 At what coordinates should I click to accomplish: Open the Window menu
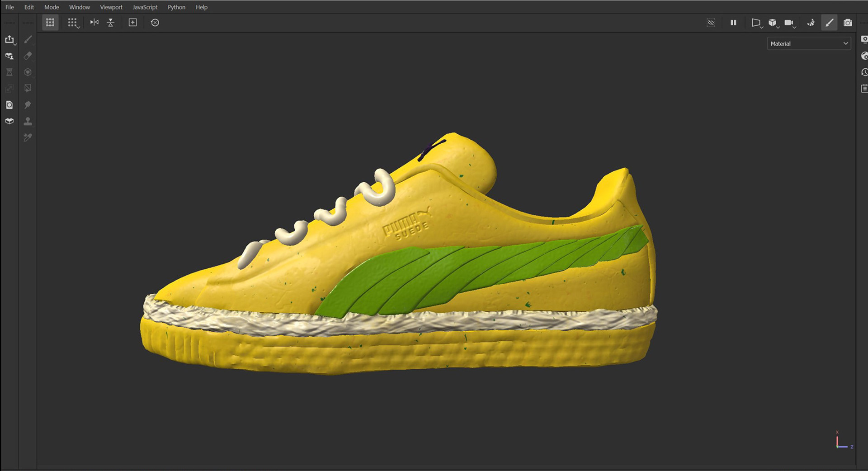(80, 7)
